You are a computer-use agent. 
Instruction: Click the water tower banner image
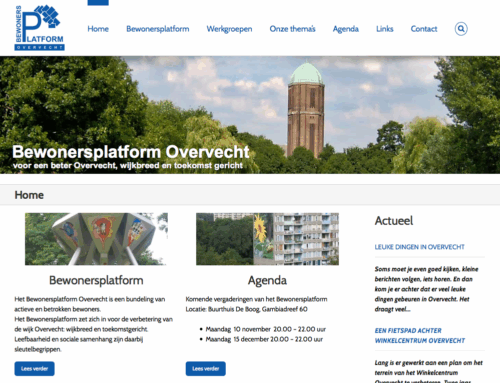click(250, 115)
